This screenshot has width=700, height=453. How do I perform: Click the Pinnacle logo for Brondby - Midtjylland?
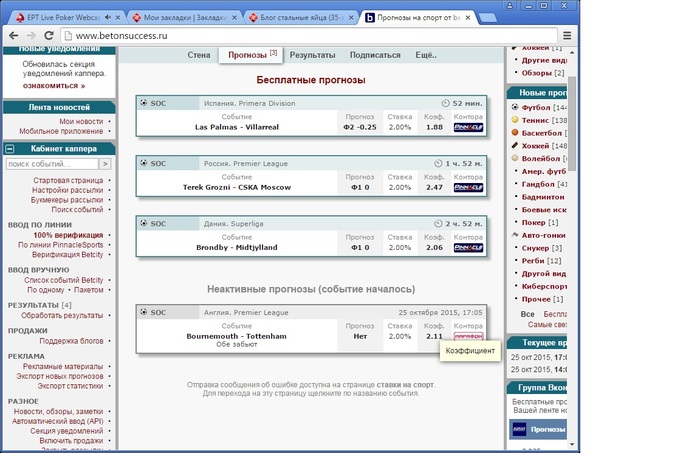(x=468, y=248)
